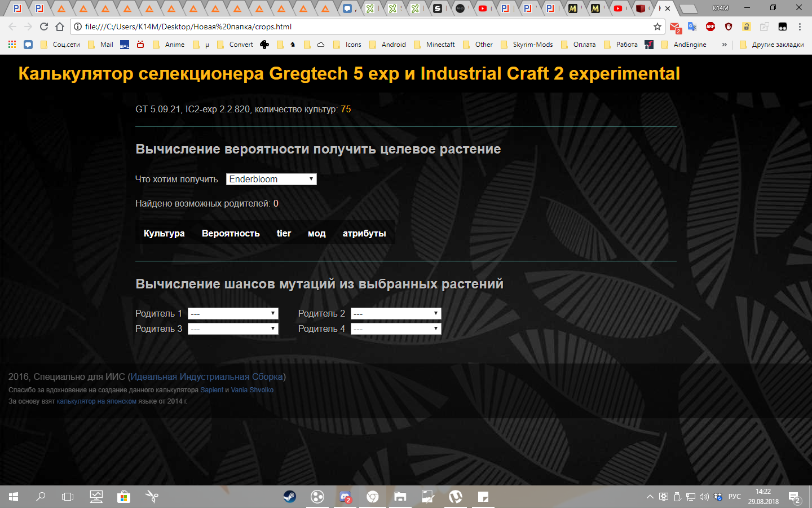Open the cloud icon bookmark
The image size is (812, 508).
coord(321,45)
